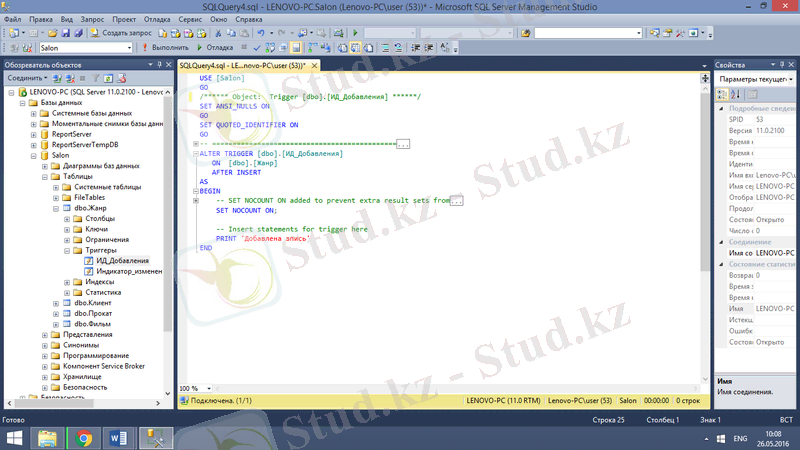Collapse the Триггеры folder node
Image resolution: width=800 pixels, height=450 pixels.
pos(67,251)
